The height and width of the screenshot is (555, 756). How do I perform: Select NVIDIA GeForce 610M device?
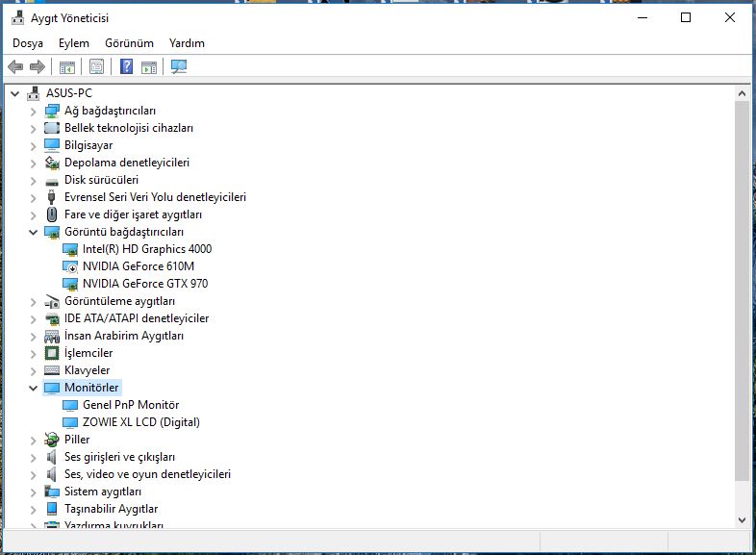139,266
